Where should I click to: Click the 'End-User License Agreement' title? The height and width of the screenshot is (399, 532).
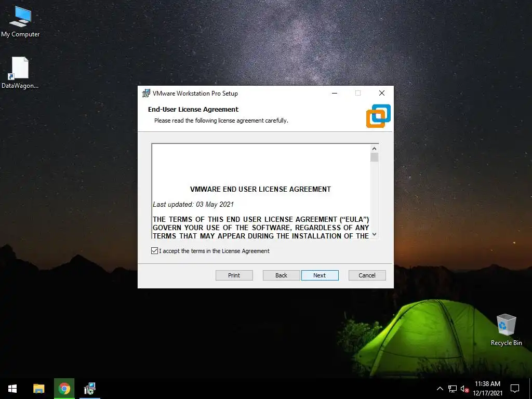pos(193,109)
